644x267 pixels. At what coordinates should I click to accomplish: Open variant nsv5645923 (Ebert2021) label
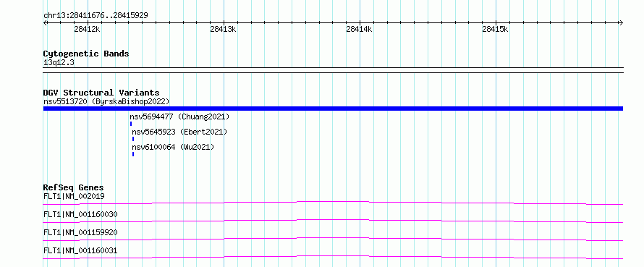pos(179,132)
